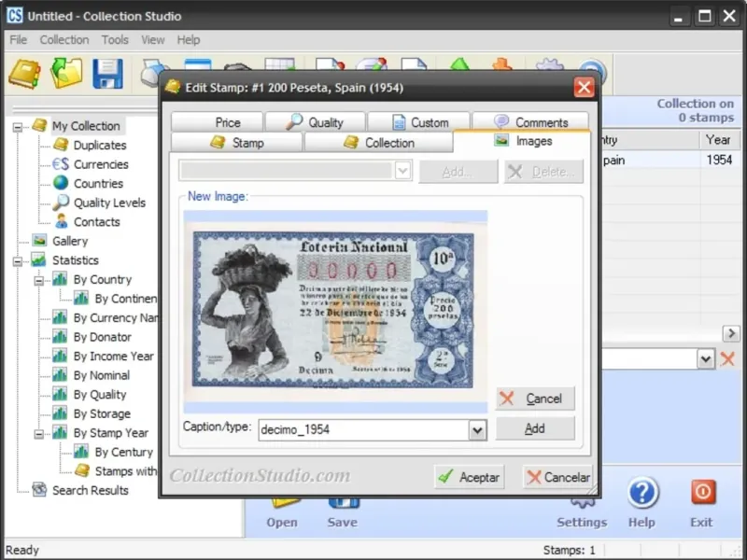This screenshot has width=747, height=560.
Task: Click the new collection book toolbar icon
Action: coord(25,74)
